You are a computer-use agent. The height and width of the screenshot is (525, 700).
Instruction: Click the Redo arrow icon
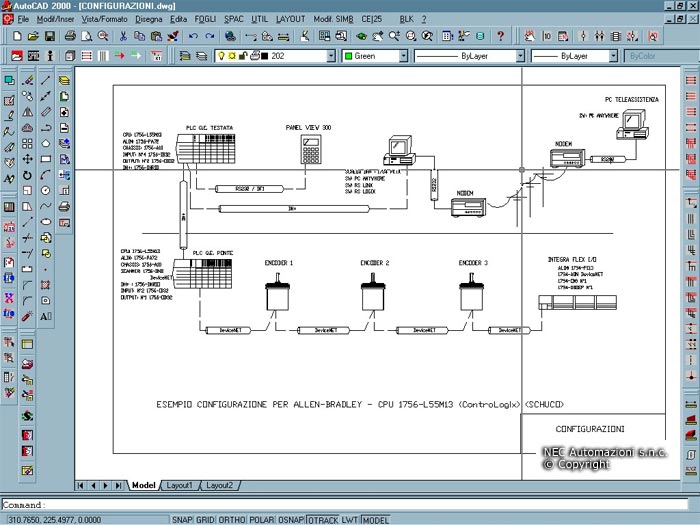210,36
